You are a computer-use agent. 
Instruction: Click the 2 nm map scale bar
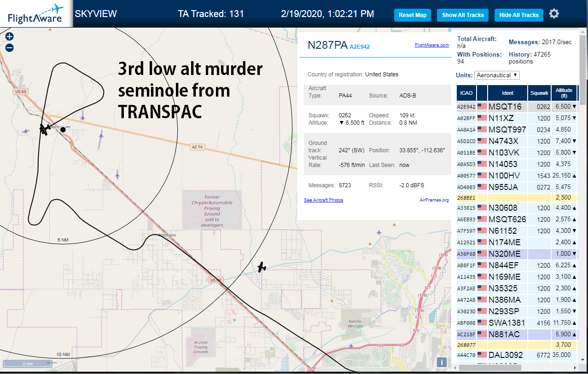[x=28, y=363]
